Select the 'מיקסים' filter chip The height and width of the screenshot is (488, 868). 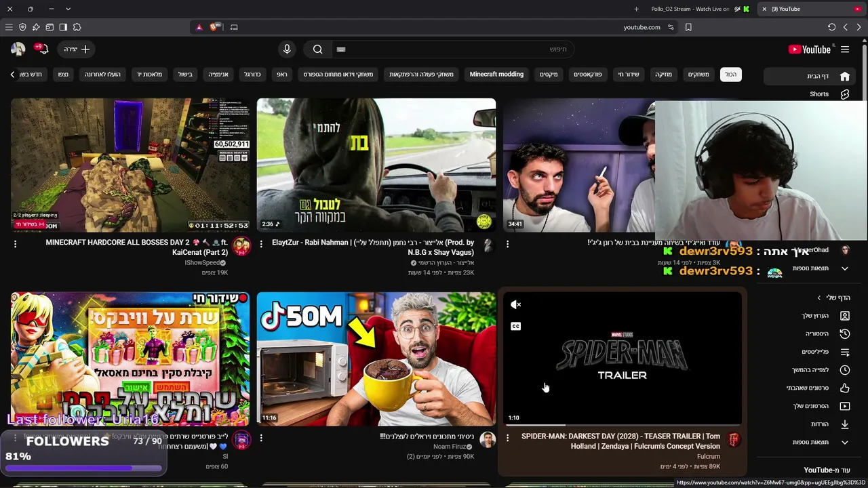pos(549,75)
